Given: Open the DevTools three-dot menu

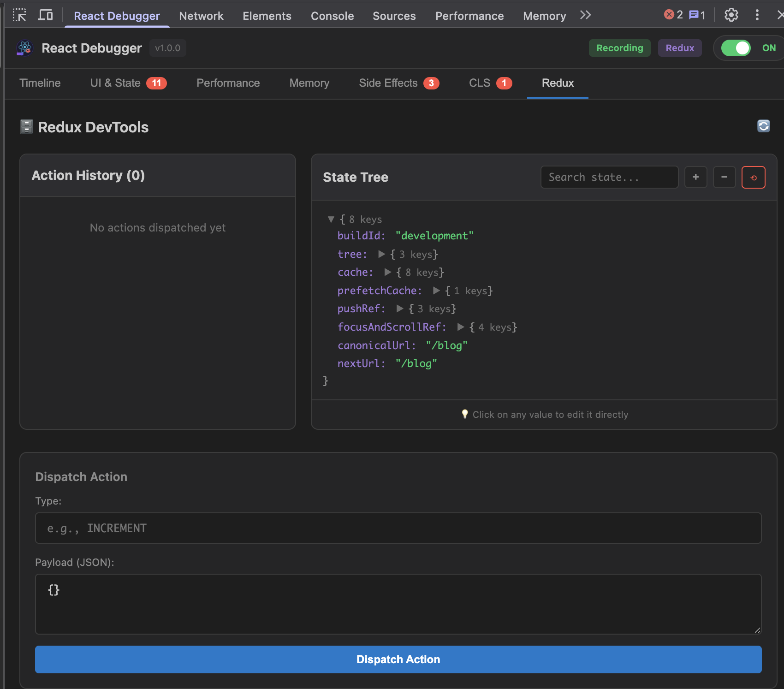Looking at the screenshot, I should coord(757,15).
